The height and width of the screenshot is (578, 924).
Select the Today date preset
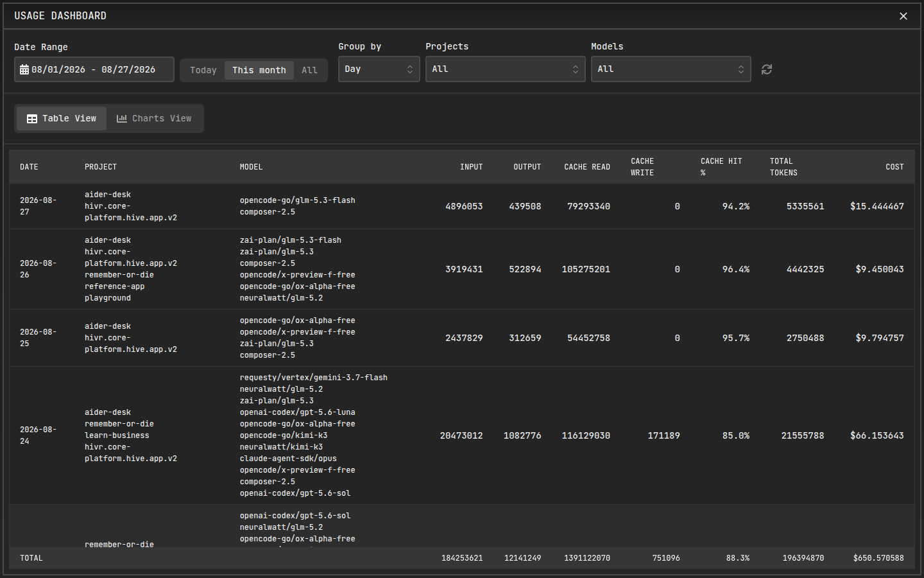point(203,70)
